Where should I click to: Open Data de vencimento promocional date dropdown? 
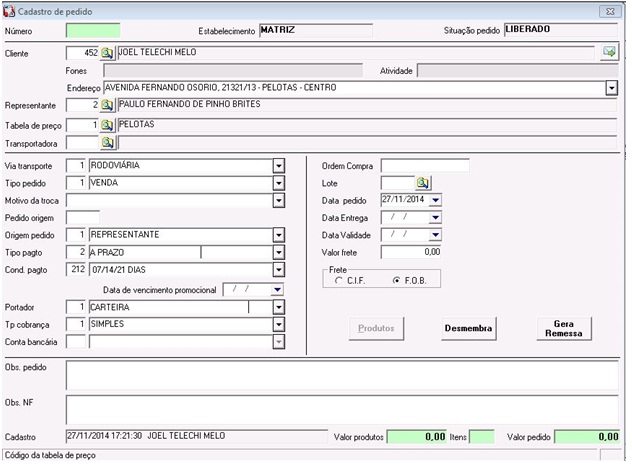(x=277, y=289)
